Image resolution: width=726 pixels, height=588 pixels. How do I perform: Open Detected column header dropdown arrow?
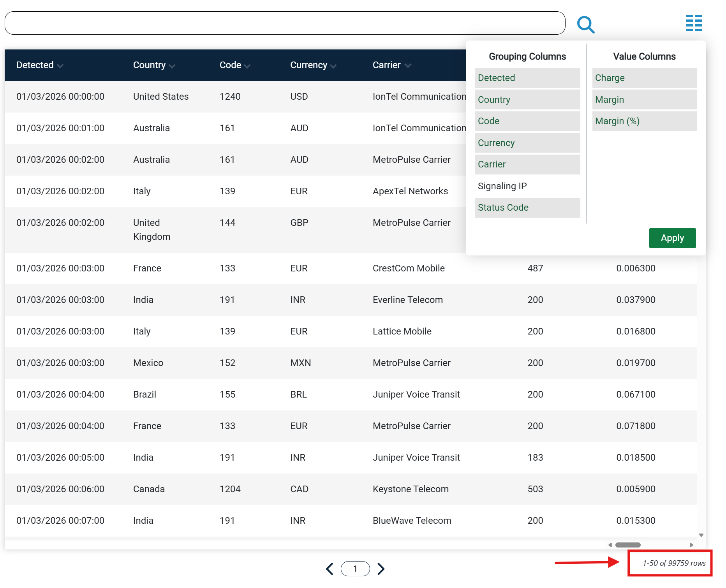click(60, 66)
